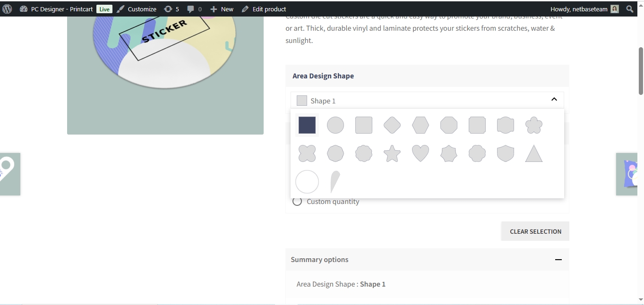Choose the flower shape icon

[533, 125]
